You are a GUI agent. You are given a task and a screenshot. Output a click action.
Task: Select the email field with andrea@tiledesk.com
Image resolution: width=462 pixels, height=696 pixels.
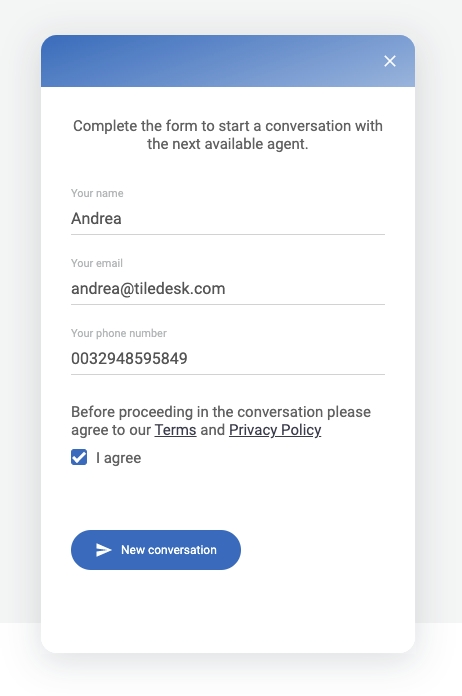pos(228,289)
